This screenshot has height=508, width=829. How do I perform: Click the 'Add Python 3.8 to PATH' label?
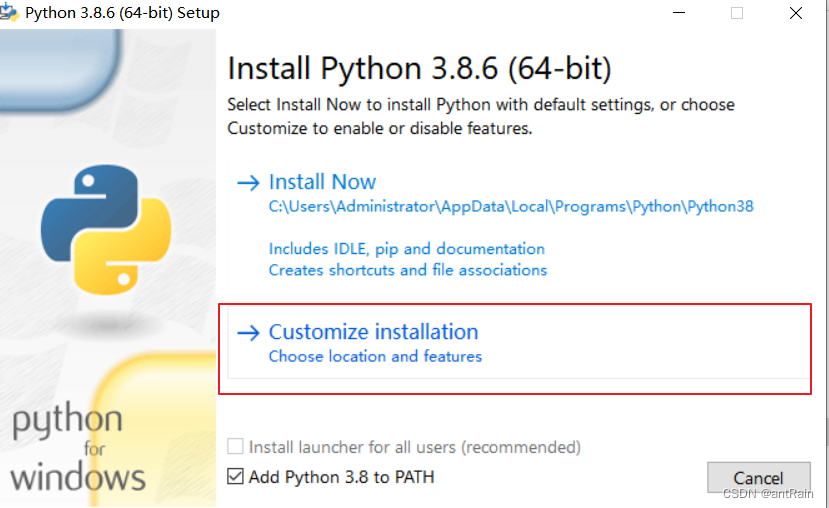point(341,477)
